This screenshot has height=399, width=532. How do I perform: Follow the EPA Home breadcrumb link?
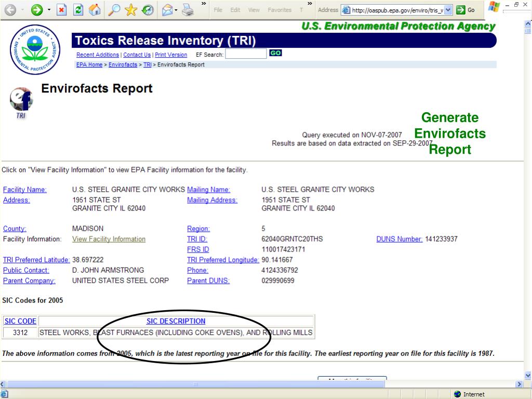(x=89, y=64)
